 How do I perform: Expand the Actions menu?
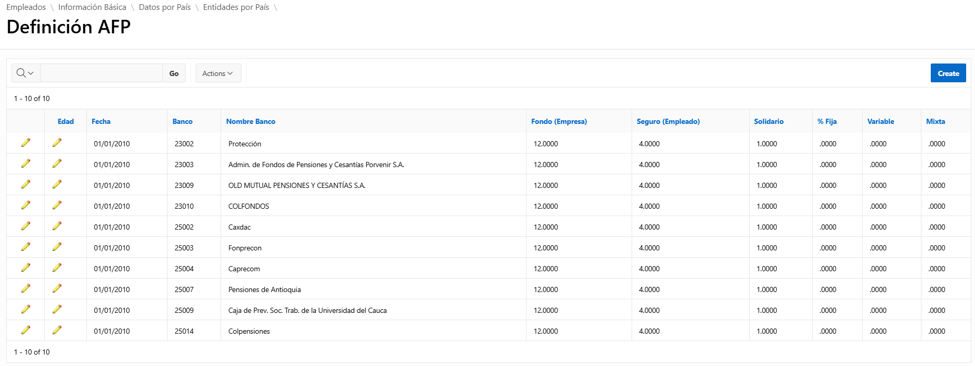218,73
